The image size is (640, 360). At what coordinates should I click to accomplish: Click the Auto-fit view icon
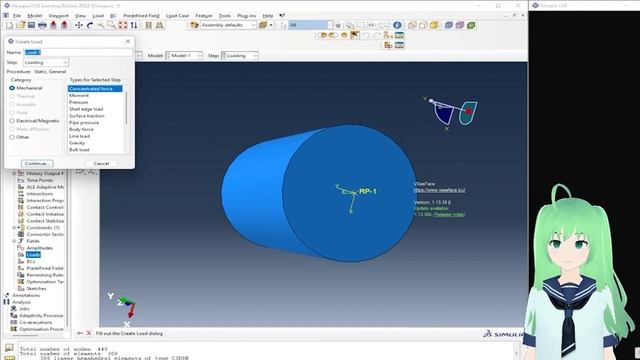tap(123, 25)
